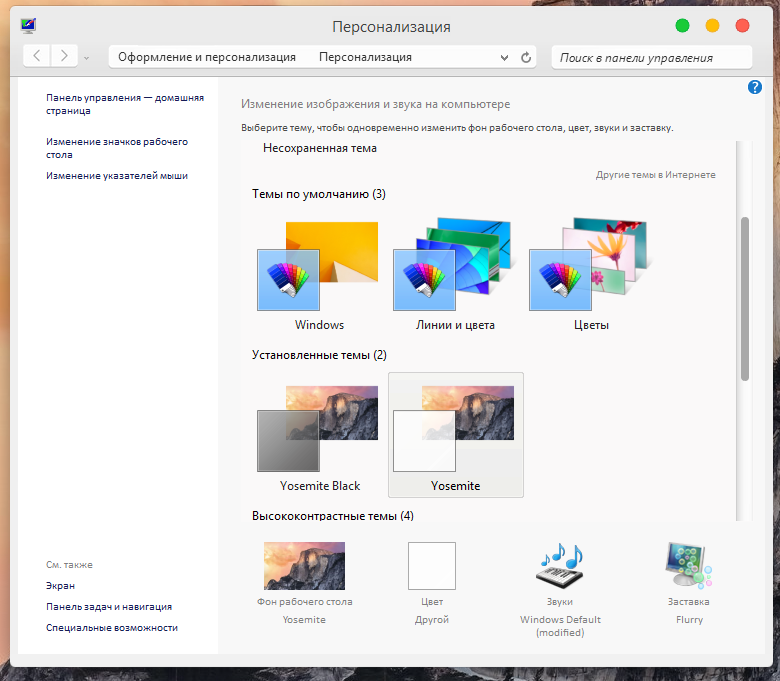This screenshot has width=780, height=681.
Task: Open 'Оформление и персонализация' breadcrumb
Action: coord(207,57)
